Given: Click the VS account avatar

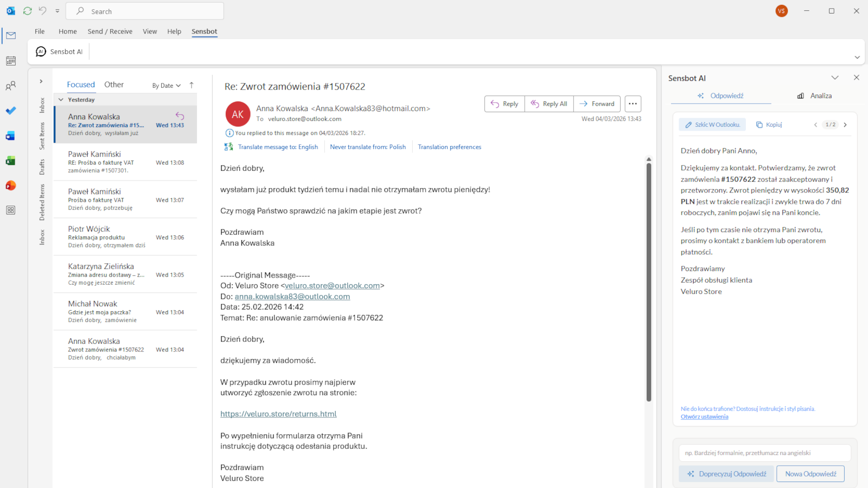Looking at the screenshot, I should click(x=782, y=11).
